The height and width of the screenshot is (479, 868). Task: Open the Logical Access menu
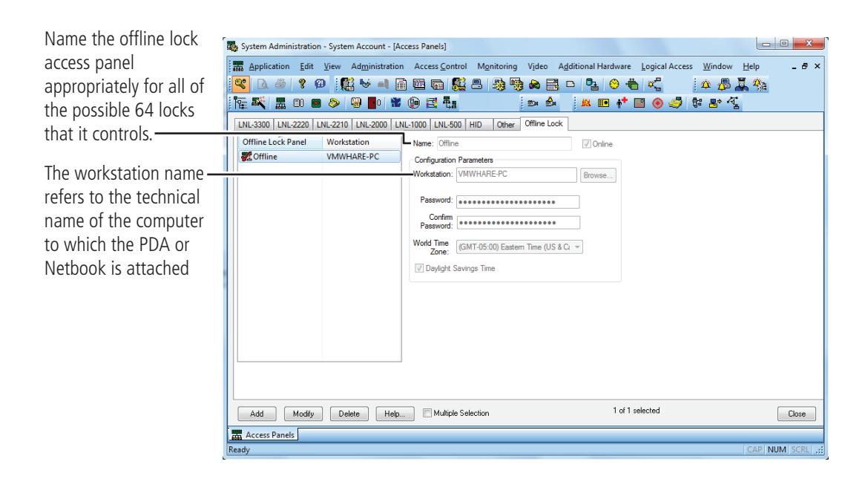pyautogui.click(x=666, y=67)
